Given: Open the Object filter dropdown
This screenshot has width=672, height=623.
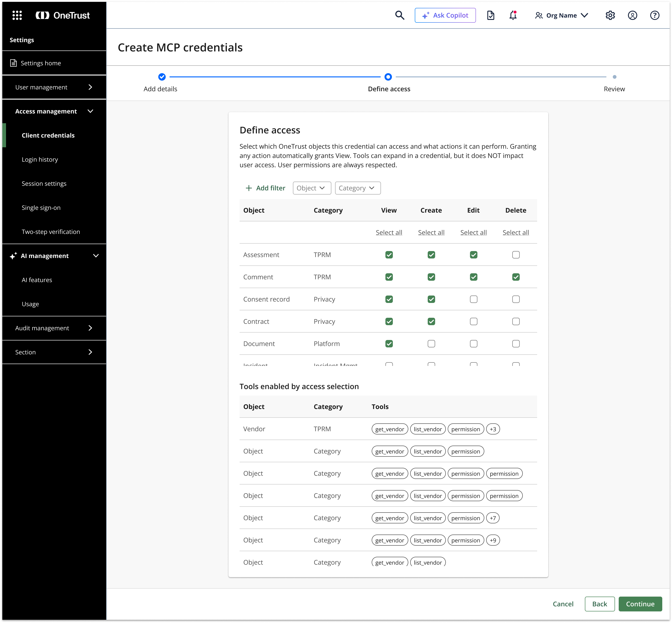Looking at the screenshot, I should click(312, 188).
